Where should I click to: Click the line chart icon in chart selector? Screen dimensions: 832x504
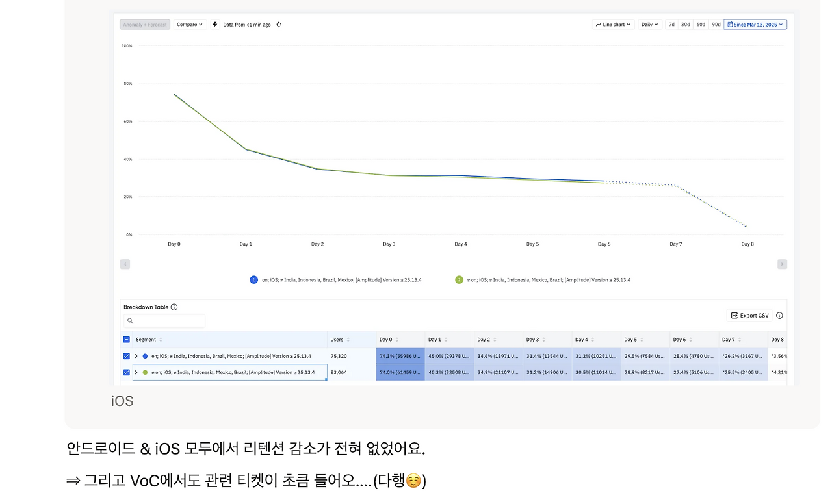coord(599,24)
